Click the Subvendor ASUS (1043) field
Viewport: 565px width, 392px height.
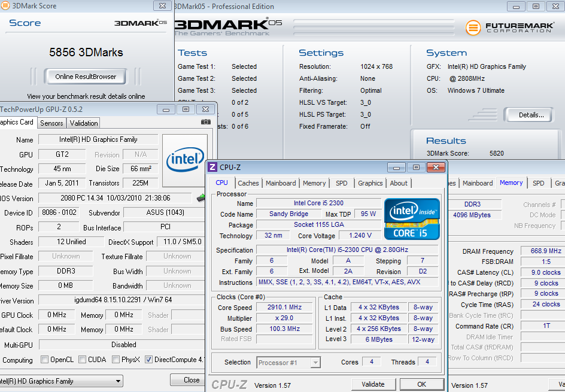point(165,212)
